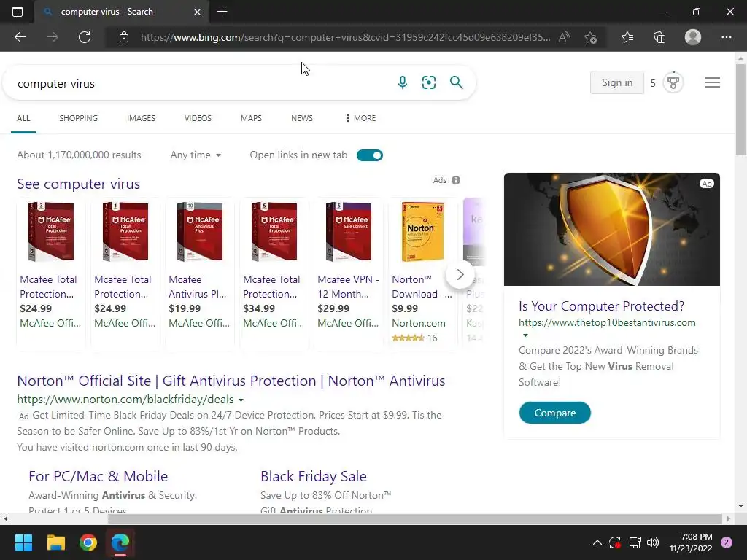Viewport: 747px width, 560px height.
Task: Click the Compare button
Action: click(555, 413)
